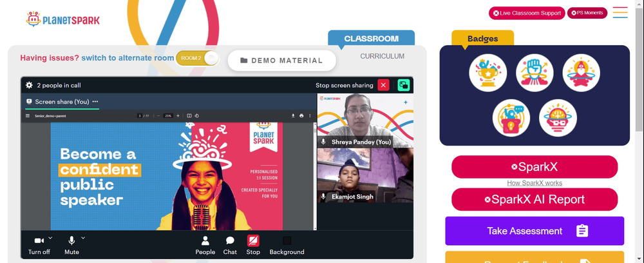The height and width of the screenshot is (263, 644).
Task: Switch to the CURRICULUM tab
Action: (382, 56)
